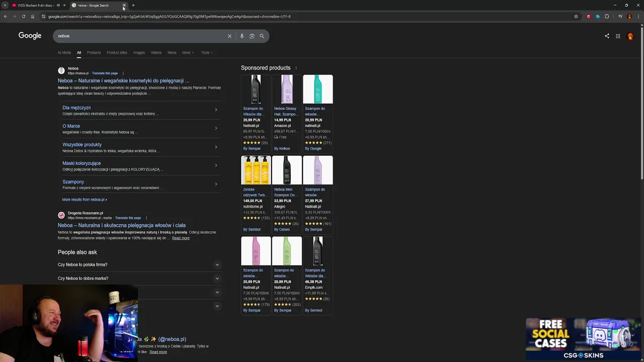Image resolution: width=644 pixels, height=362 pixels.
Task: Reload the current page
Action: tap(23, 16)
